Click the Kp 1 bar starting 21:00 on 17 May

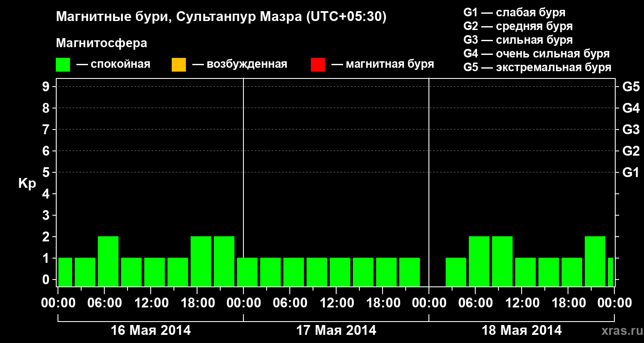point(410,272)
